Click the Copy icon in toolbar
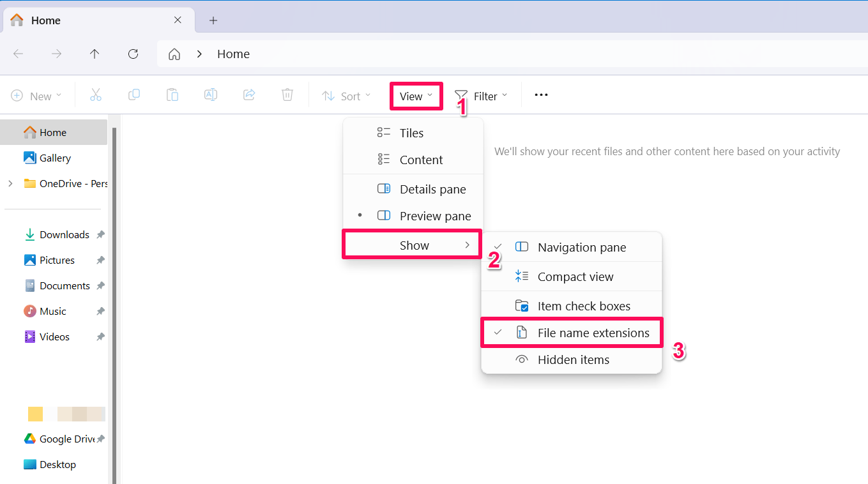 [x=134, y=95]
